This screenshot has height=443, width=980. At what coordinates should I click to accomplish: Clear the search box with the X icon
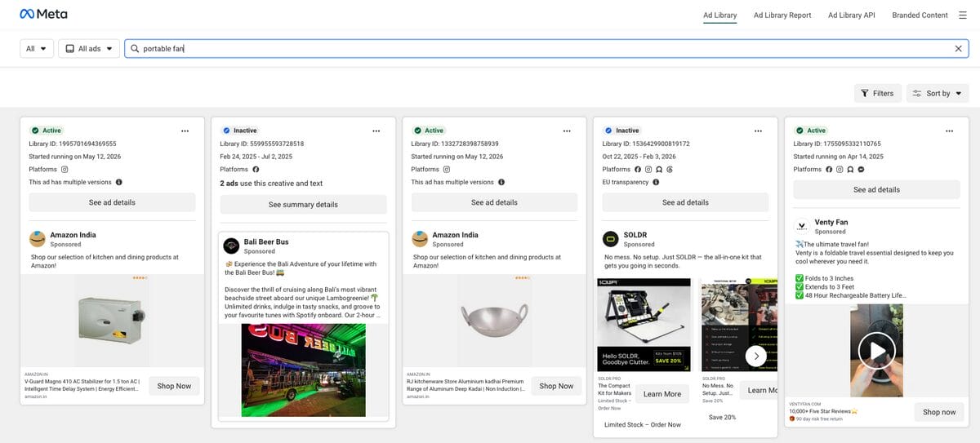pyautogui.click(x=959, y=49)
